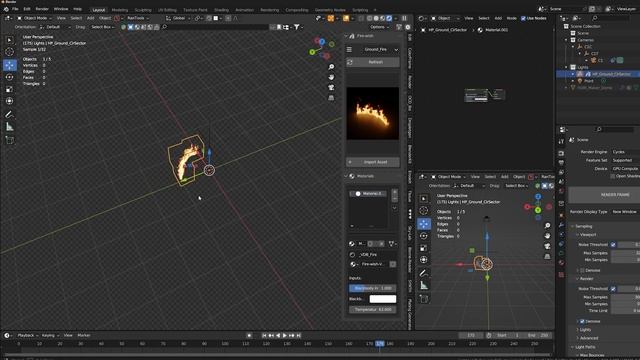Viewport: 640px width, 360px height.
Task: Collapse the Cameras collection in outliner
Action: tap(567, 40)
